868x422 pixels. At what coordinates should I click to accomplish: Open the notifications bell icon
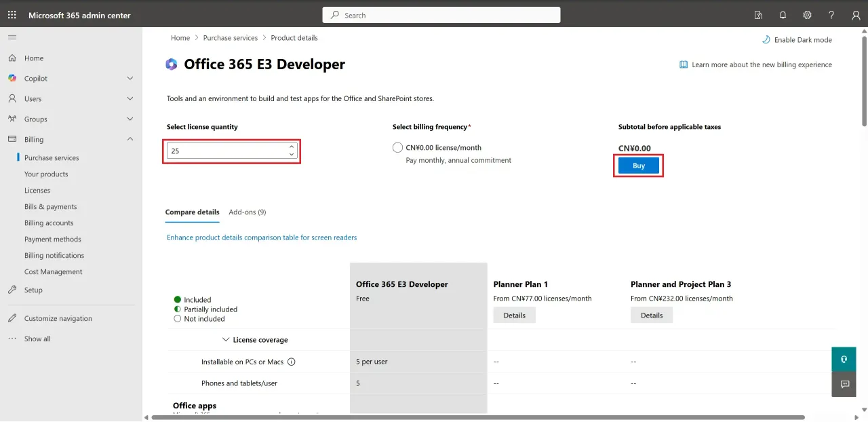[x=783, y=15]
